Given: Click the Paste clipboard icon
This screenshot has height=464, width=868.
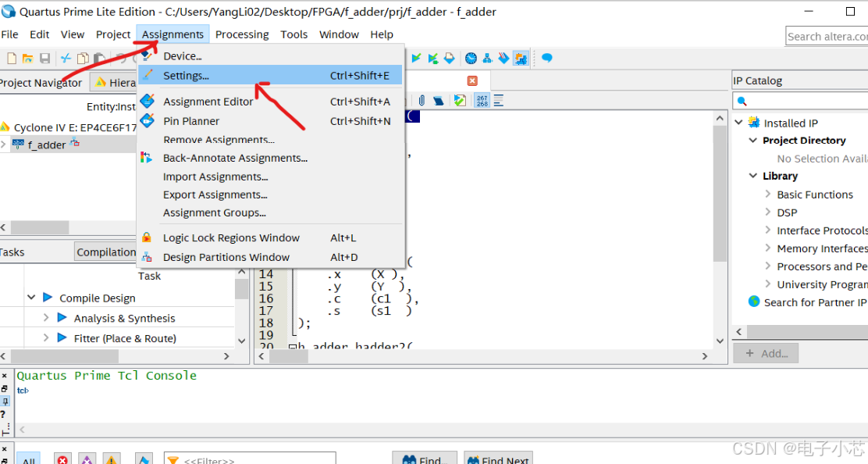Looking at the screenshot, I should pyautogui.click(x=100, y=58).
